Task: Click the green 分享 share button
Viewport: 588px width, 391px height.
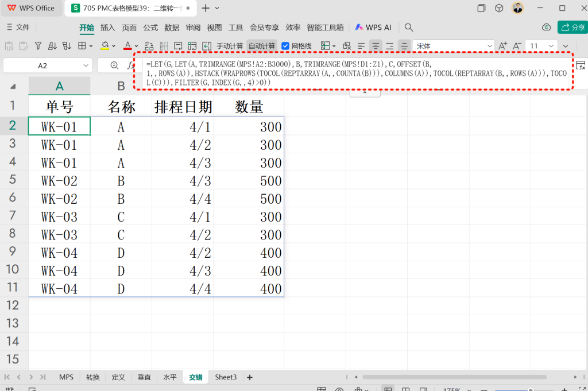Action: [573, 28]
